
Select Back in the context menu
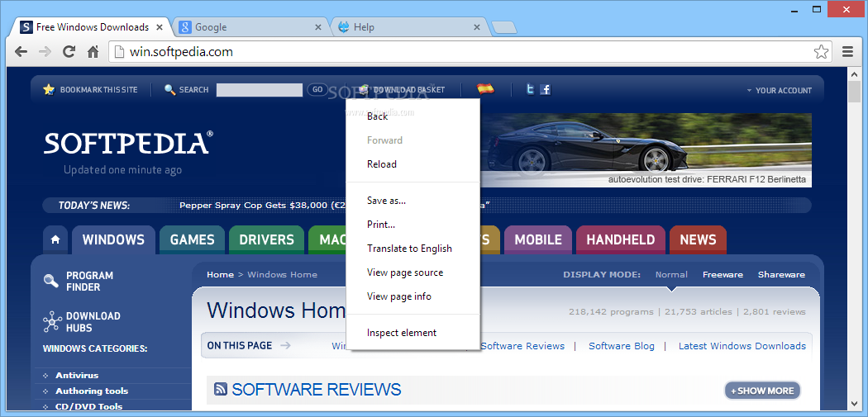click(x=413, y=116)
